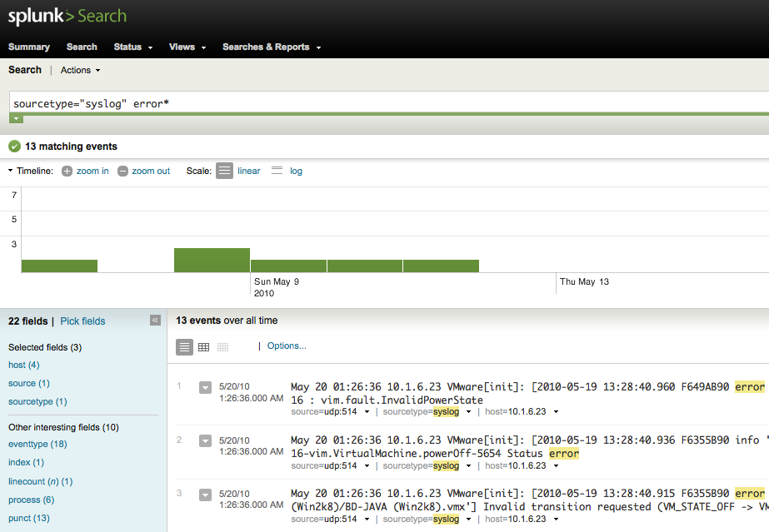The image size is (769, 532).
Task: Open host=10.1.6.23 dropdown in event 3
Action: click(x=557, y=520)
